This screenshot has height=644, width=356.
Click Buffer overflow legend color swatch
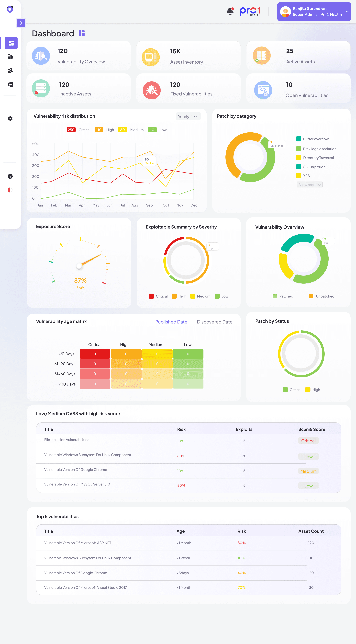pos(299,139)
